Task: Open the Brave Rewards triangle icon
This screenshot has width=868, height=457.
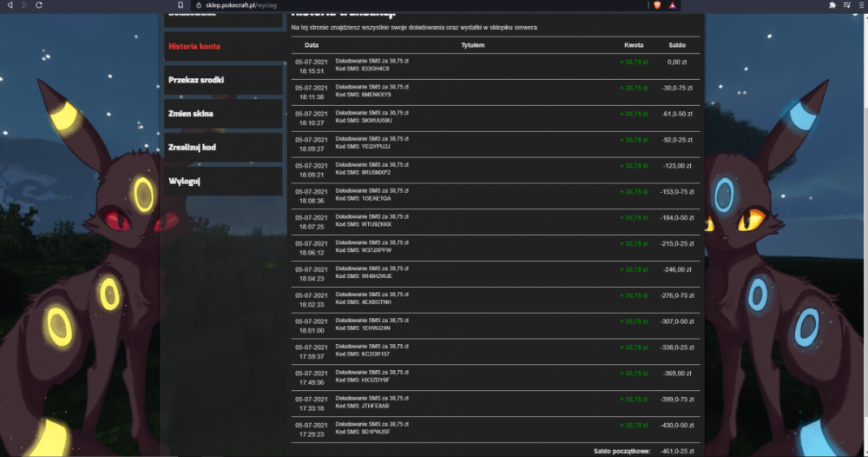Action: [x=672, y=5]
